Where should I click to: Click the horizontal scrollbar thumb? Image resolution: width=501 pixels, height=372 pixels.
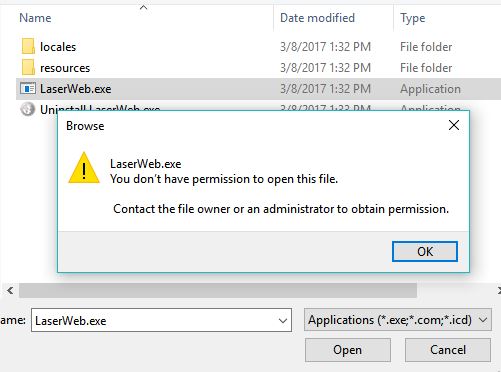[x=218, y=290]
